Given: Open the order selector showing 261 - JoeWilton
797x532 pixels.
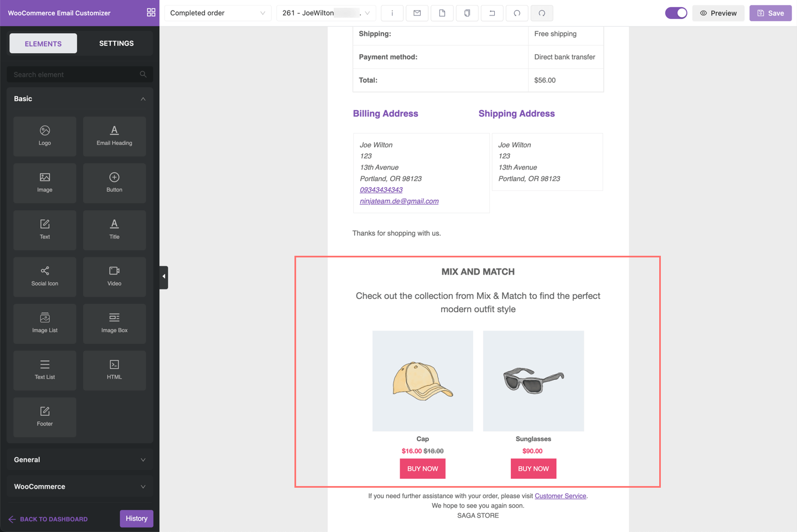Looking at the screenshot, I should (325, 12).
